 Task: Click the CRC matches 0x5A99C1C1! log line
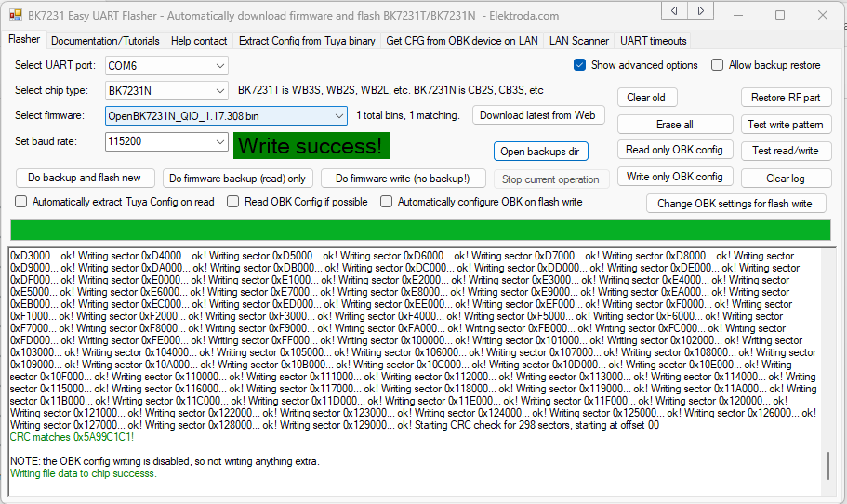(x=72, y=437)
